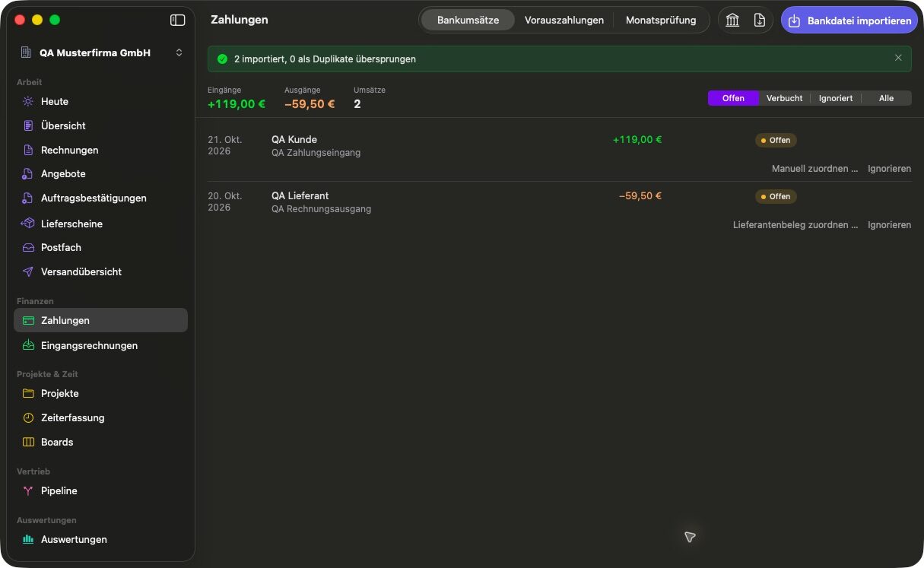Click the Heute sun icon
The image size is (924, 568).
[28, 101]
